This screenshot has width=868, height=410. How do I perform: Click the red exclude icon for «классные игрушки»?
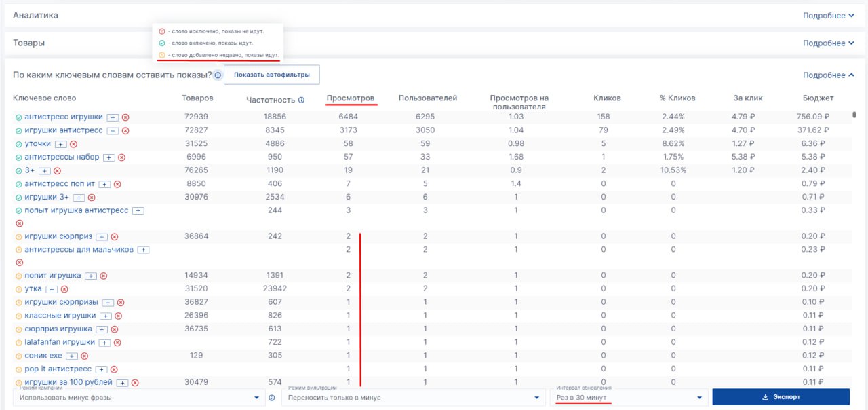[118, 316]
